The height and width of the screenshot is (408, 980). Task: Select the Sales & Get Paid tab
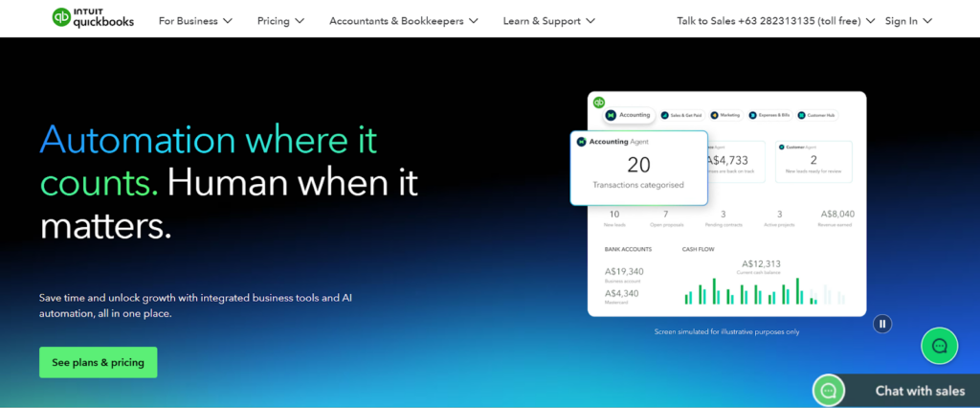point(684,115)
